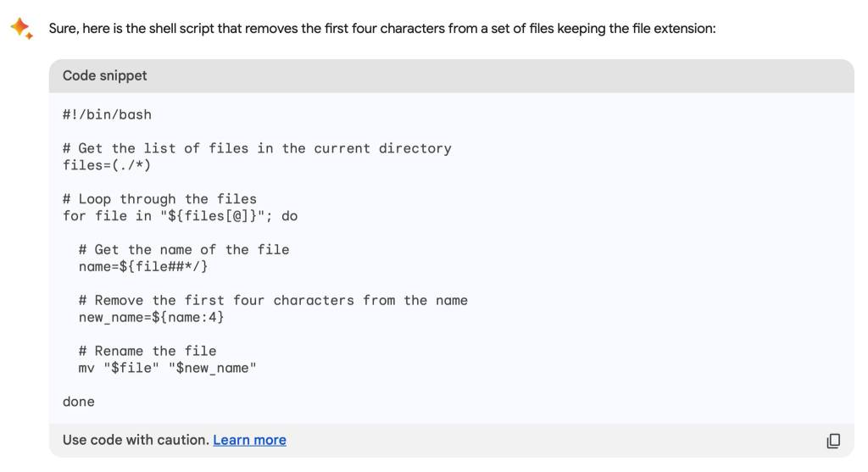868x472 pixels.
Task: Click the new_name=${name:4} line
Action: [152, 317]
